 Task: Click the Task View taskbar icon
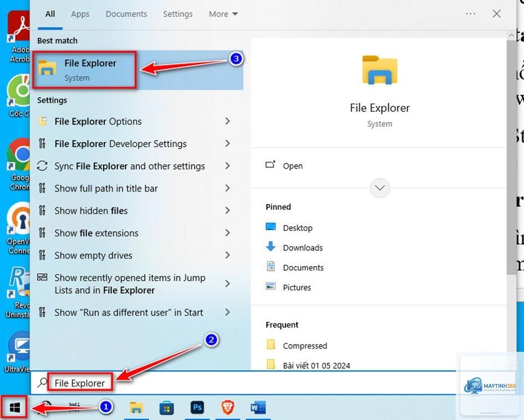74,407
